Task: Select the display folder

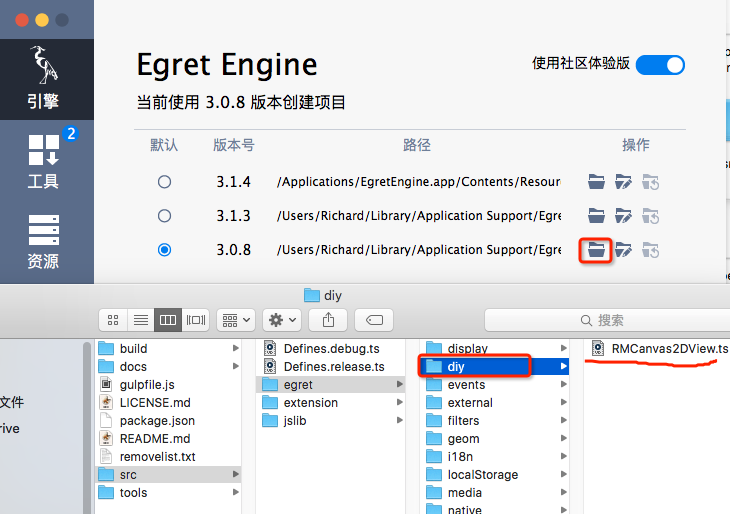Action: tap(495, 348)
